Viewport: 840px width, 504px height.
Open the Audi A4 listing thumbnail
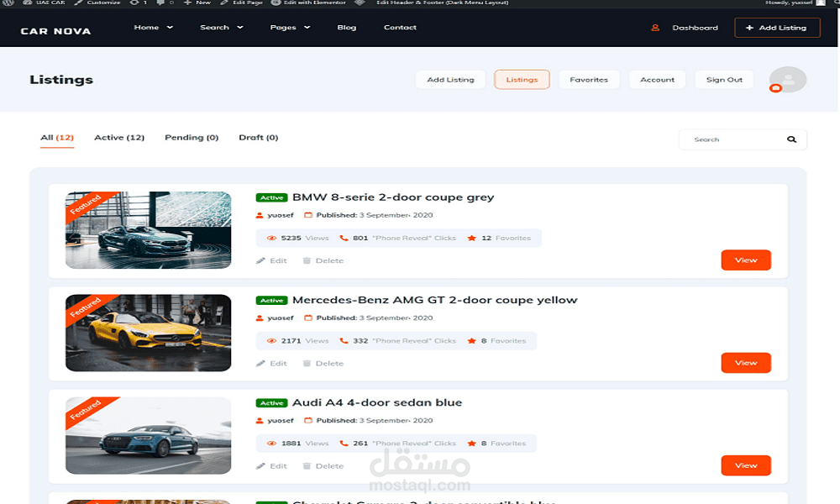[149, 435]
